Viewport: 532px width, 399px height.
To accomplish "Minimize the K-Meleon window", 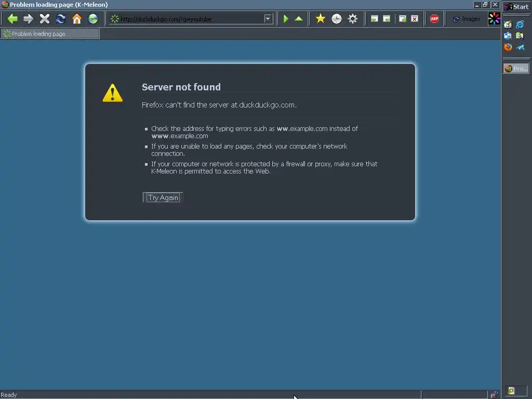I will pos(477,5).
